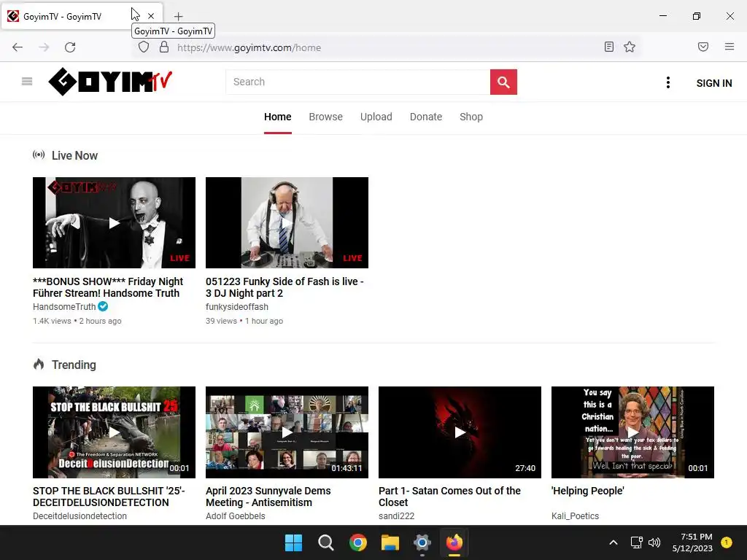Open the sandi222 channel link

pos(396,516)
